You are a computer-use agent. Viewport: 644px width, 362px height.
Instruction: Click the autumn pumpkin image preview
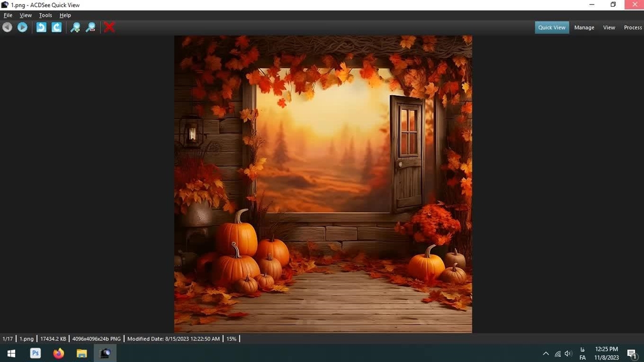(x=323, y=184)
